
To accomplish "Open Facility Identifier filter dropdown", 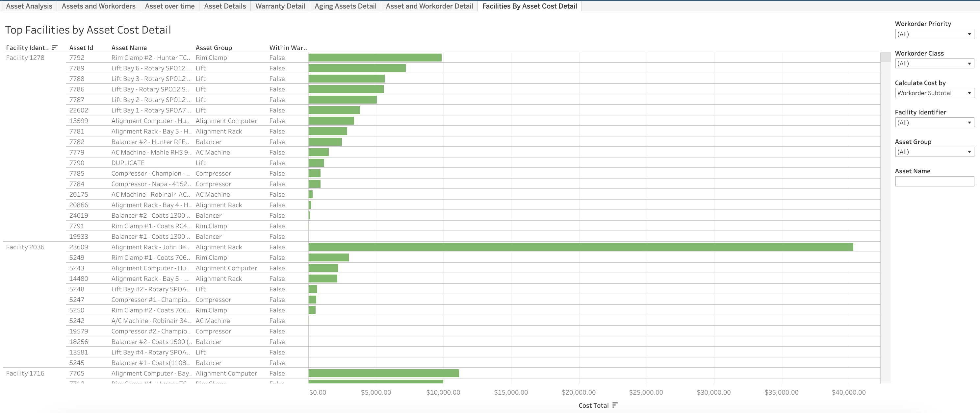I will click(934, 122).
